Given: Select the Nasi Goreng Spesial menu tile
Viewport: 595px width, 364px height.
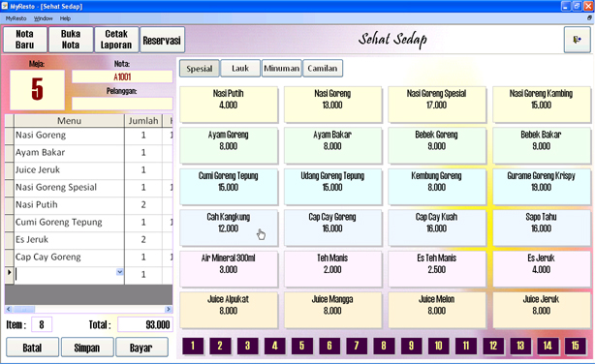Looking at the screenshot, I should [437, 105].
